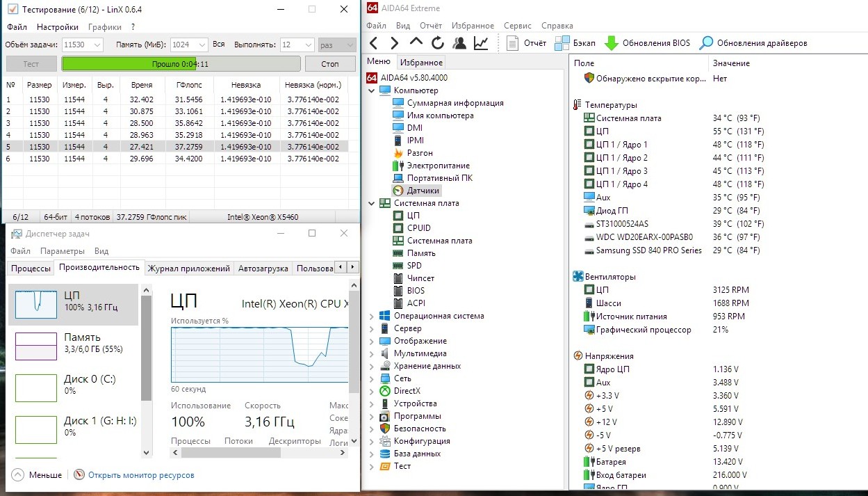Image resolution: width=868 pixels, height=496 pixels.
Task: Go back in AIDA64 toolbar
Action: [x=374, y=43]
